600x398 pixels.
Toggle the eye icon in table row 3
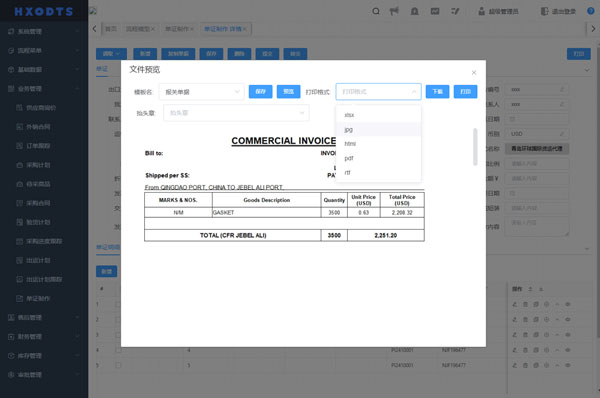click(568, 334)
